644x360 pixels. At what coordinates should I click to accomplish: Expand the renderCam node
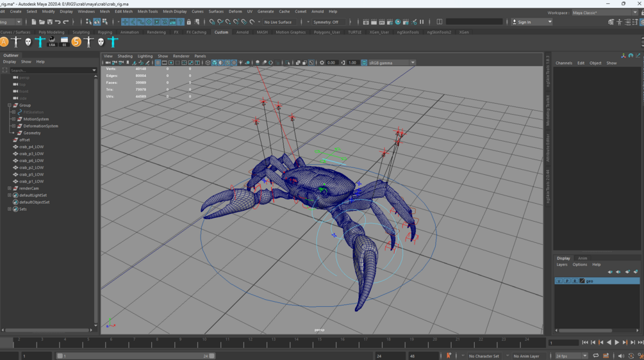click(x=10, y=188)
